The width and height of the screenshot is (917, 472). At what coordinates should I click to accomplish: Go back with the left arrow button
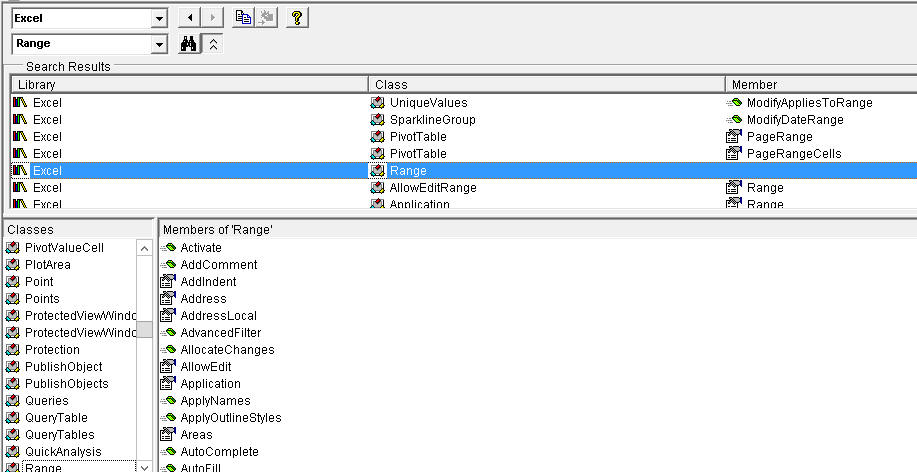pyautogui.click(x=189, y=18)
